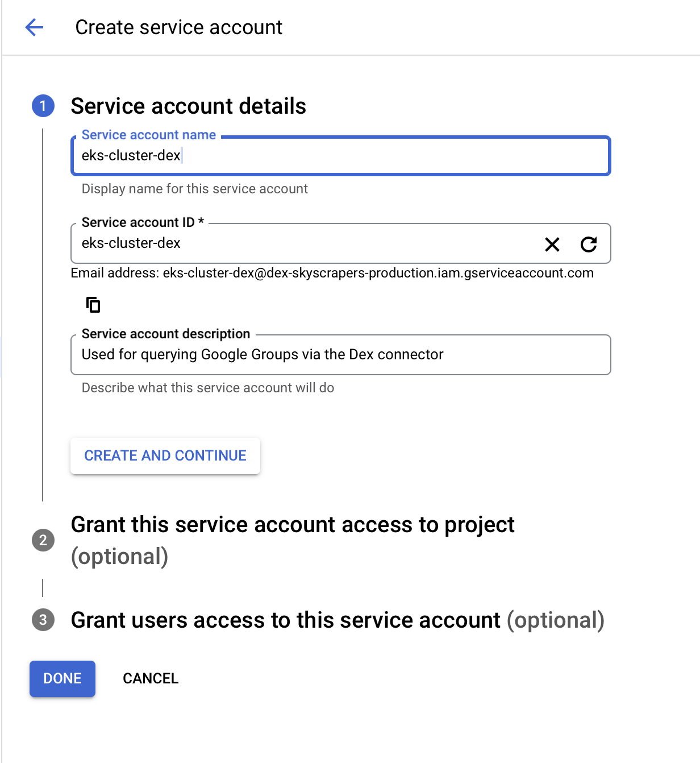The image size is (700, 763).
Task: Copy the service account email address
Action: tap(93, 305)
